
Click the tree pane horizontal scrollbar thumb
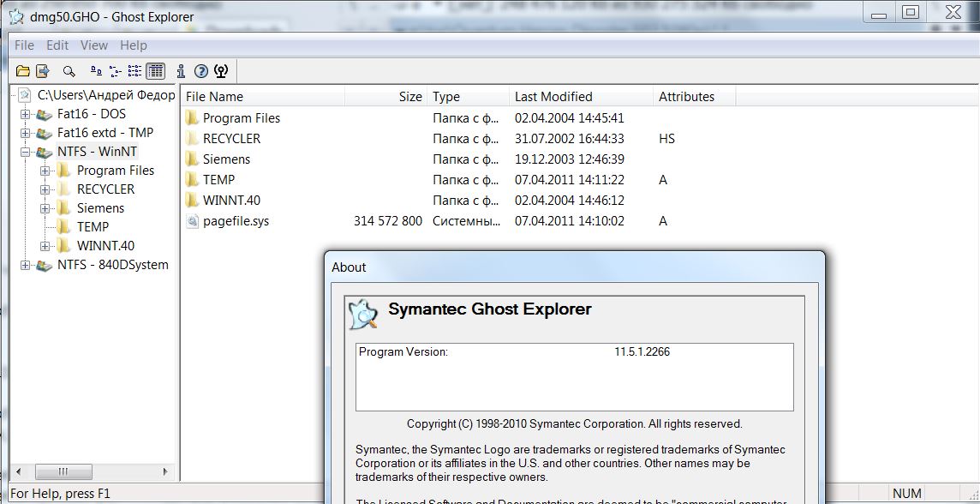(63, 471)
